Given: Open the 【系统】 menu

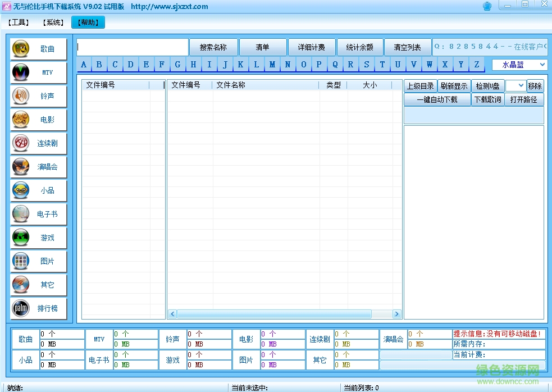Looking at the screenshot, I should point(53,22).
